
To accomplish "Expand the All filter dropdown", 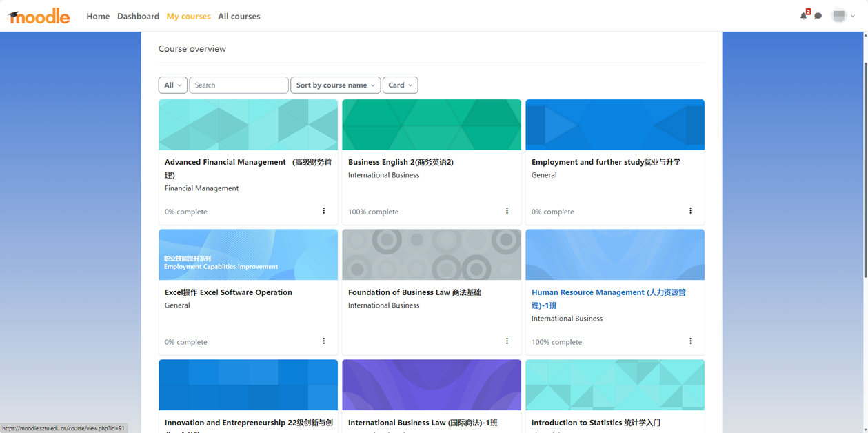I will (172, 85).
